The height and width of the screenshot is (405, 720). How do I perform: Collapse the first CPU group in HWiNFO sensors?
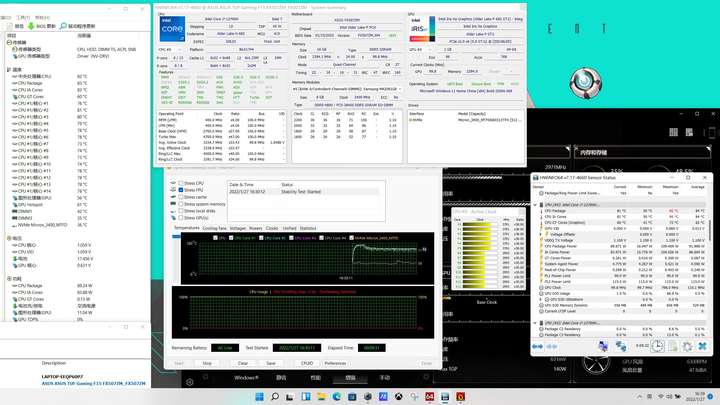535,205
